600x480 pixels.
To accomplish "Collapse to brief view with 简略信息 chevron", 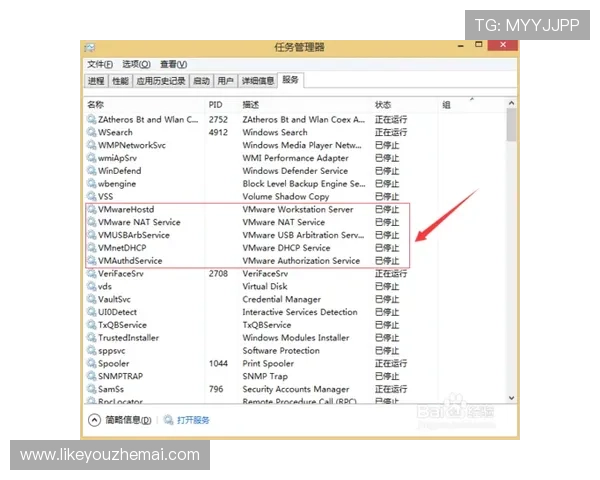I will (x=95, y=420).
